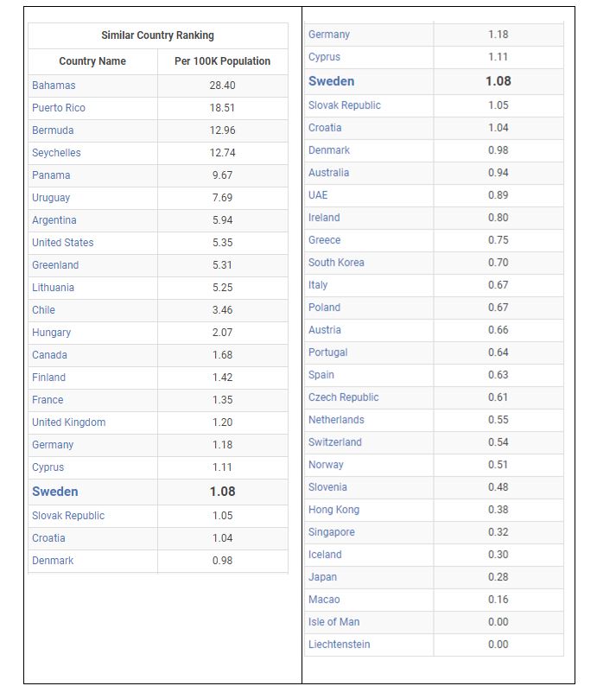This screenshot has width=616, height=686.
Task: Click Bahamas value 28.40 cell
Action: 222,86
